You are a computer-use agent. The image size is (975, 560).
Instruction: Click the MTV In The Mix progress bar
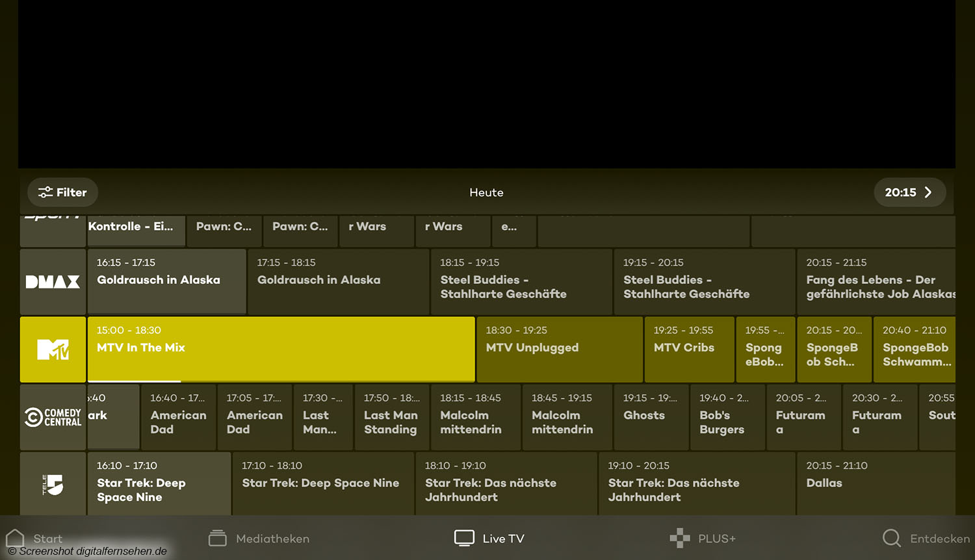[x=134, y=381]
